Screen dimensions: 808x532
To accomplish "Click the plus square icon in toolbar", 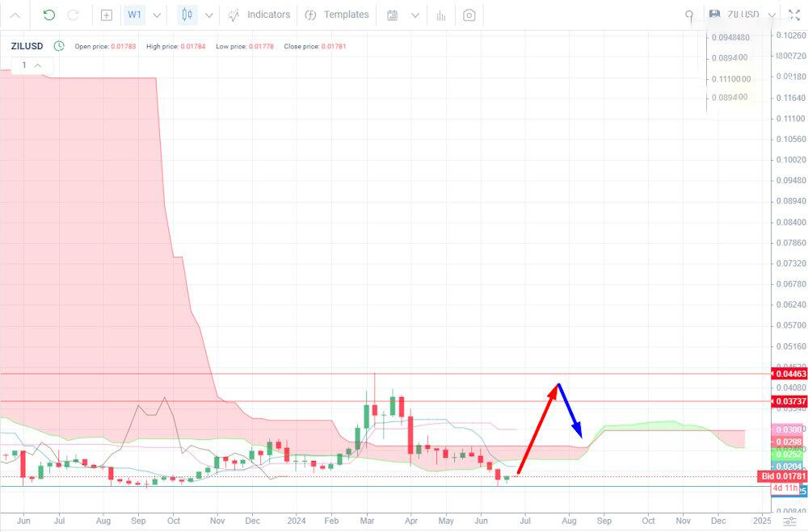I will 106,15.
